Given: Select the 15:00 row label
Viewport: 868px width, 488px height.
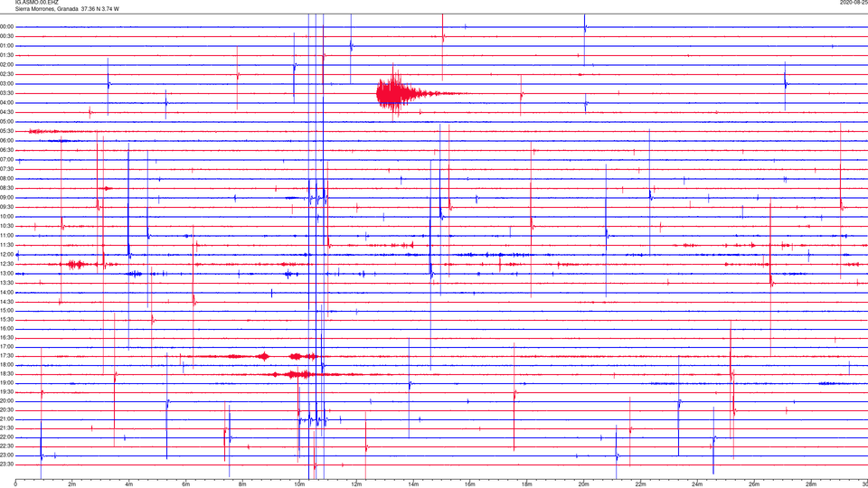Looking at the screenshot, I should 7,310.
